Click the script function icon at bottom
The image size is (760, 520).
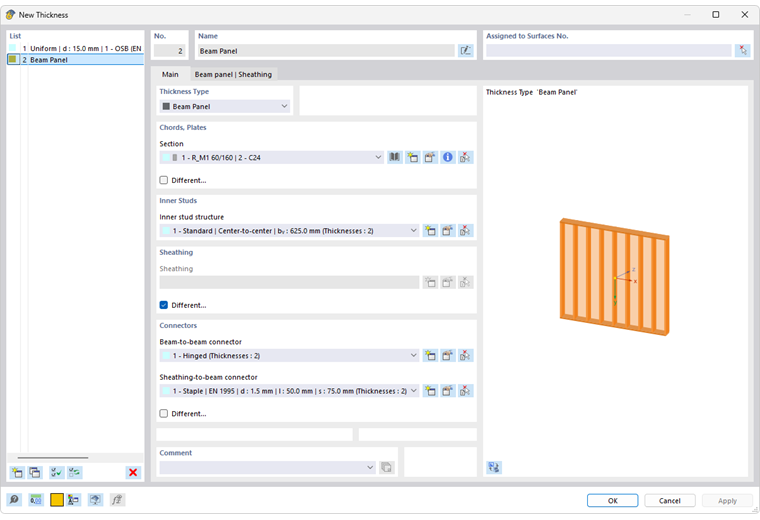(x=117, y=500)
